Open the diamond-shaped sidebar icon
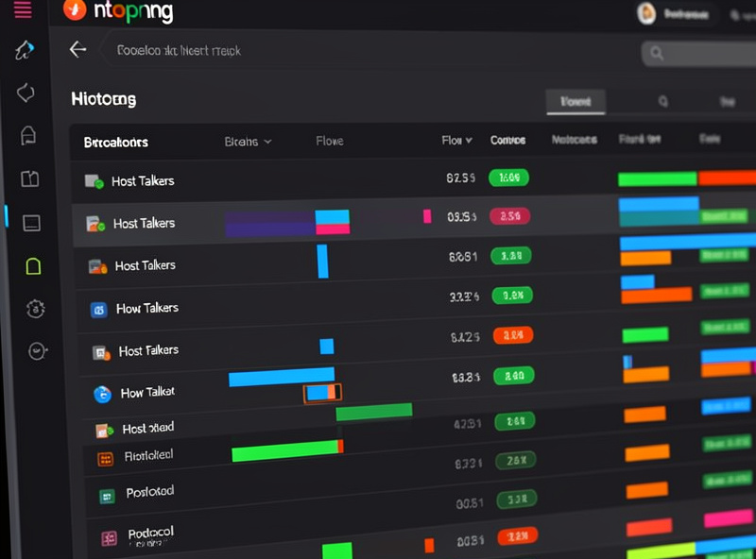The height and width of the screenshot is (559, 756). tap(26, 93)
